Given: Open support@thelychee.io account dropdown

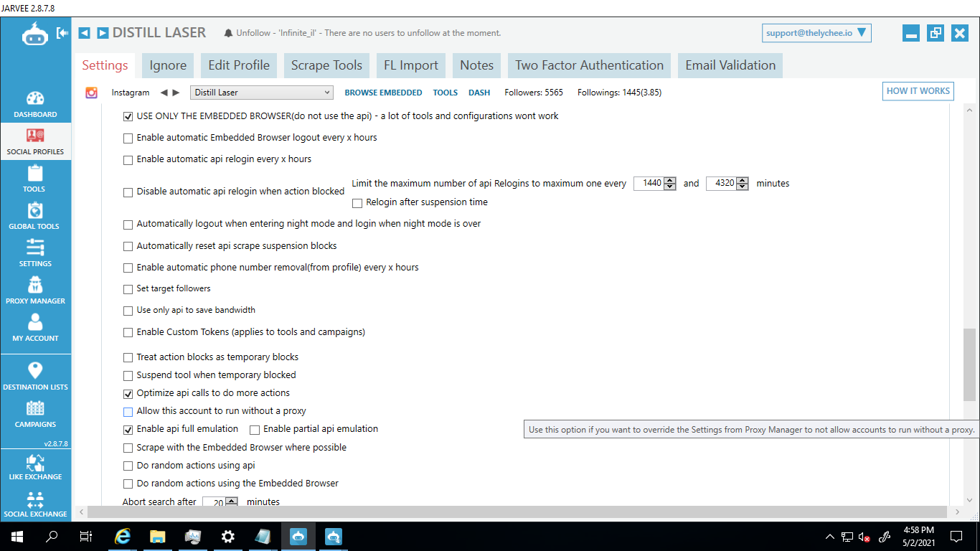Looking at the screenshot, I should tap(816, 33).
